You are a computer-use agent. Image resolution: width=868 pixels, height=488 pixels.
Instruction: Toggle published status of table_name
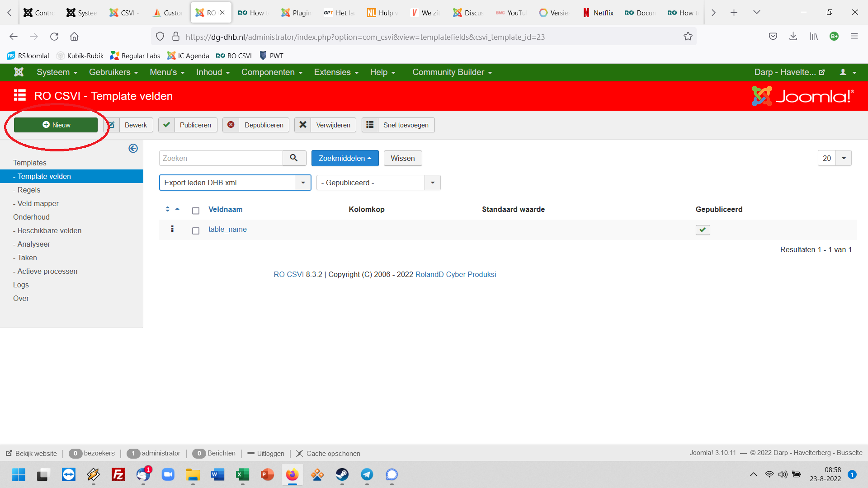pos(703,230)
